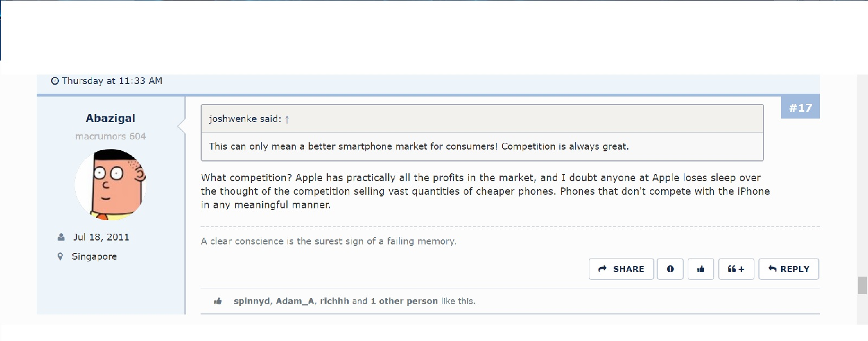Like the post with thumbs-up button
Image resolution: width=868 pixels, height=341 pixels.
[x=701, y=269]
